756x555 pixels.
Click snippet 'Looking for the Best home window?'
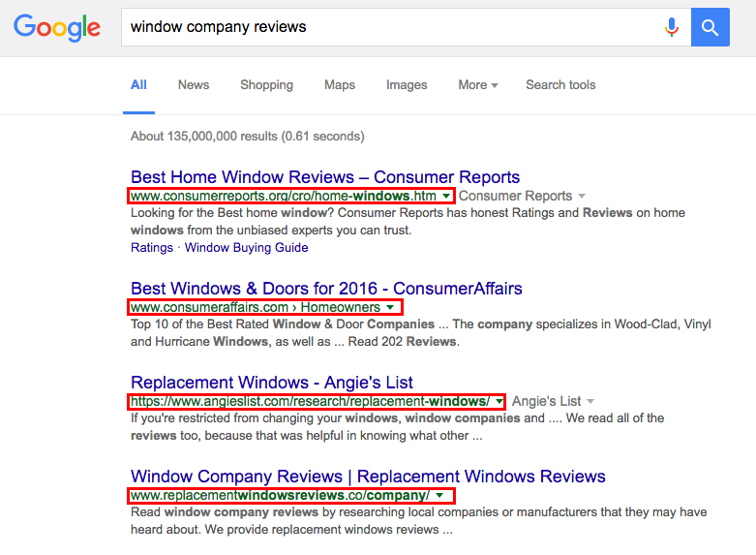click(232, 213)
